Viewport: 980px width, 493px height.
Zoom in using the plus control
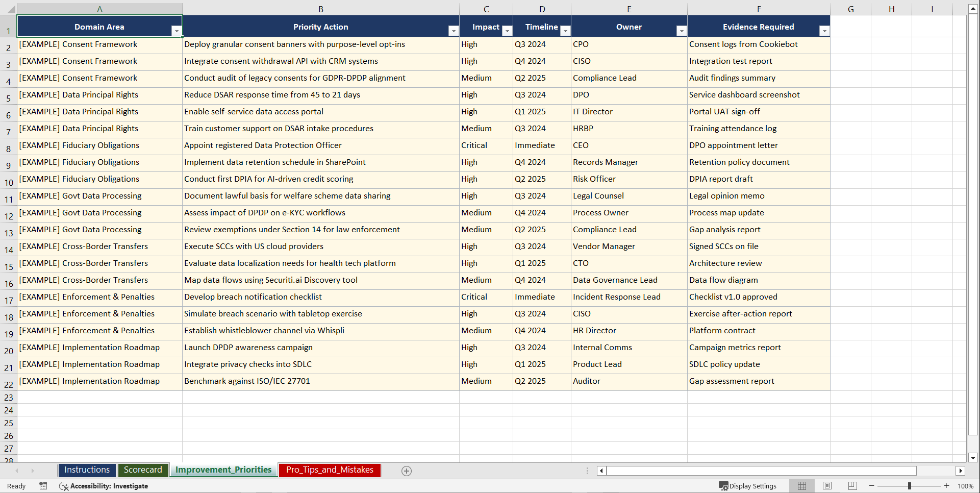946,486
